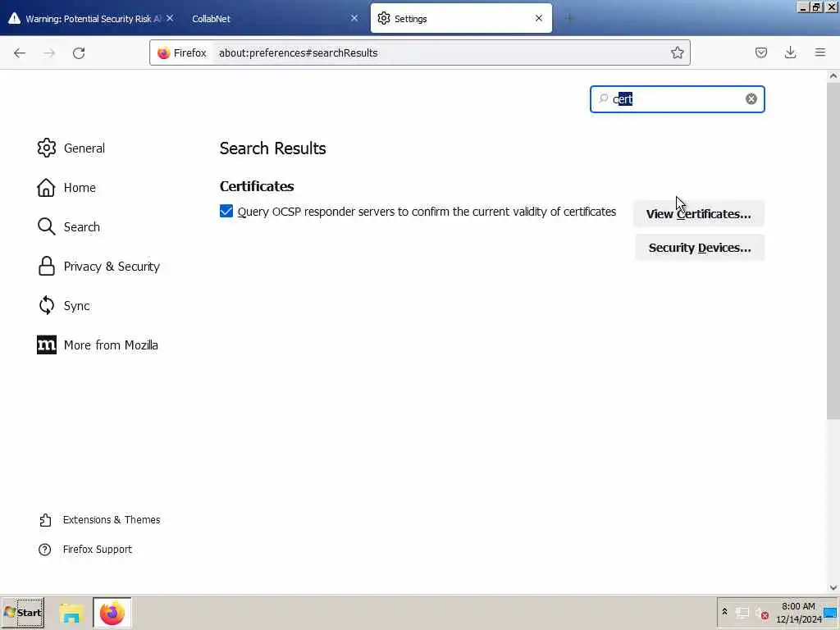Click the disabled forward arrow button
The height and width of the screenshot is (630, 840).
pos(49,53)
